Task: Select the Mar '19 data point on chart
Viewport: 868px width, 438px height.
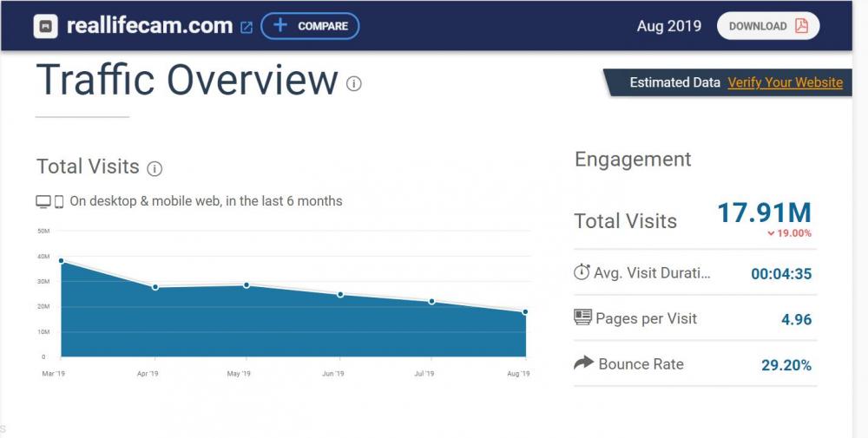Action: (x=61, y=260)
